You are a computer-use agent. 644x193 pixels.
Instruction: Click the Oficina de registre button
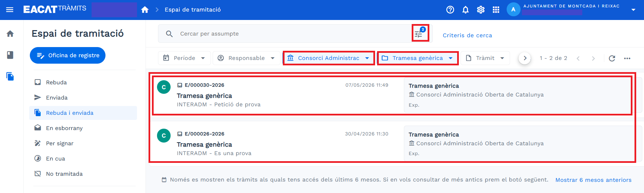coord(67,55)
